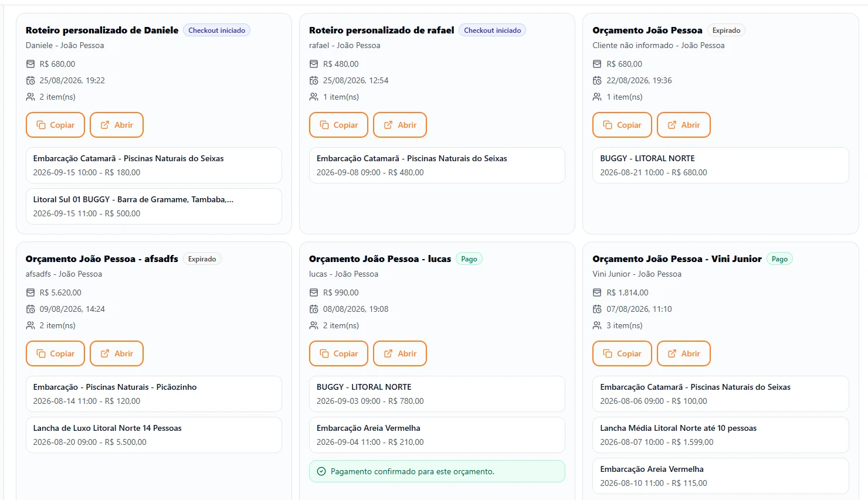Open the lucas budget
Screen dimensions: 868x500
click(400, 353)
